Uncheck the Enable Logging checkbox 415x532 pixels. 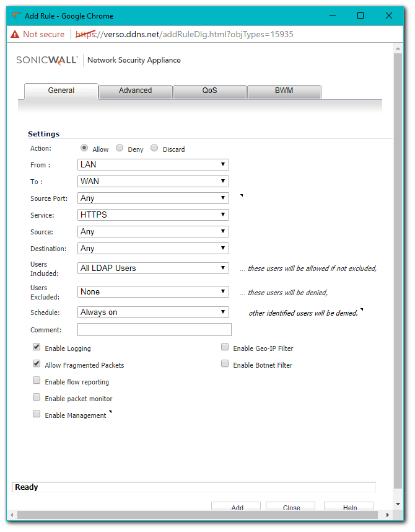click(37, 348)
